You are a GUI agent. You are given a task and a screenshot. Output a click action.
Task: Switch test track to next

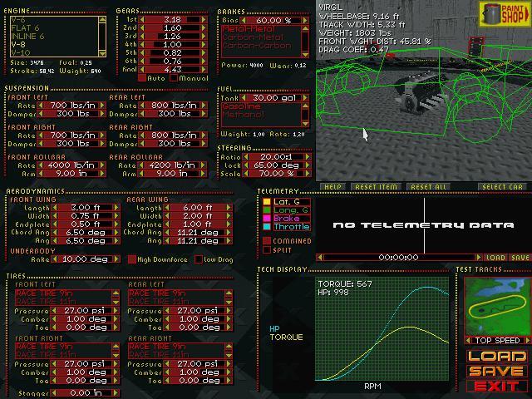click(x=528, y=340)
